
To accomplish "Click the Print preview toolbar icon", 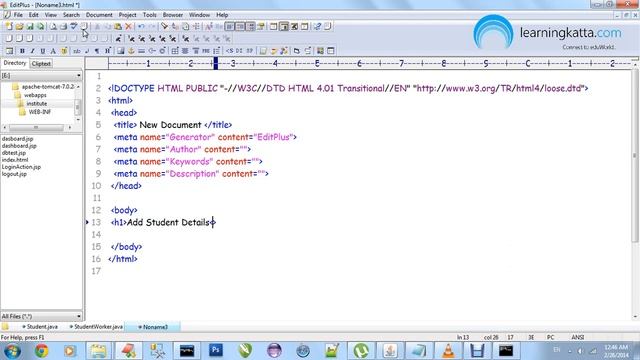I will click(53, 27).
